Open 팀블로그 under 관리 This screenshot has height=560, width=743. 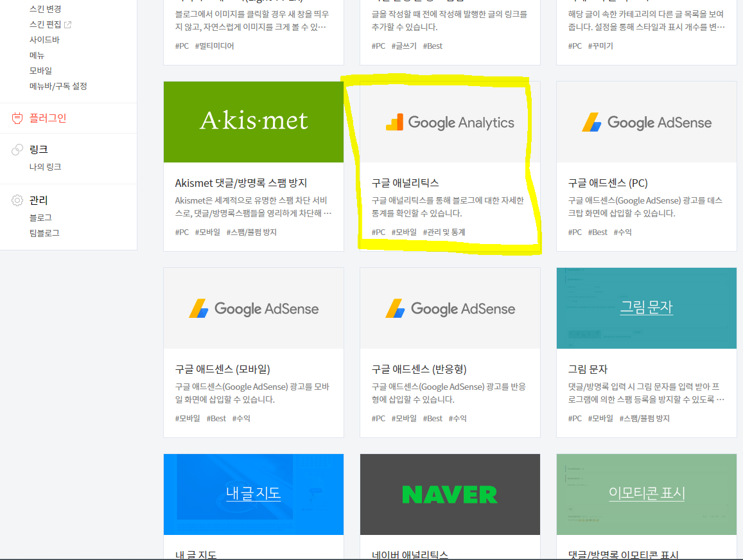pyautogui.click(x=44, y=233)
